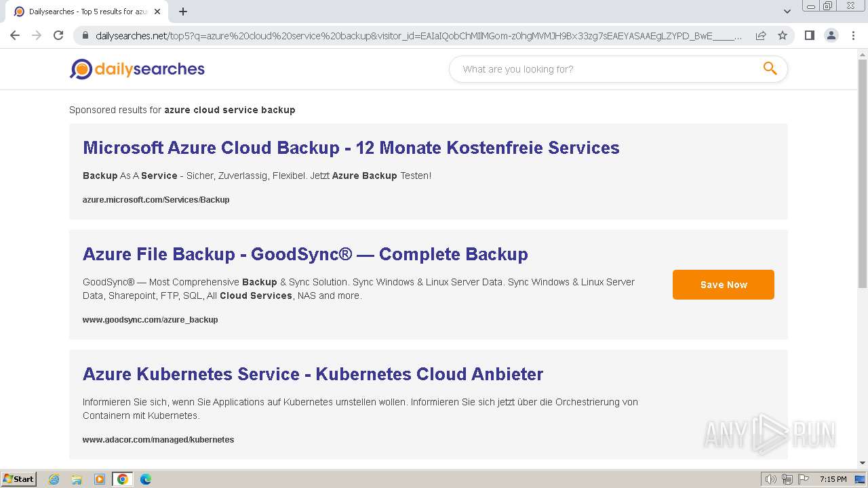868x488 pixels.
Task: Click the Save Now button
Action: (x=724, y=285)
